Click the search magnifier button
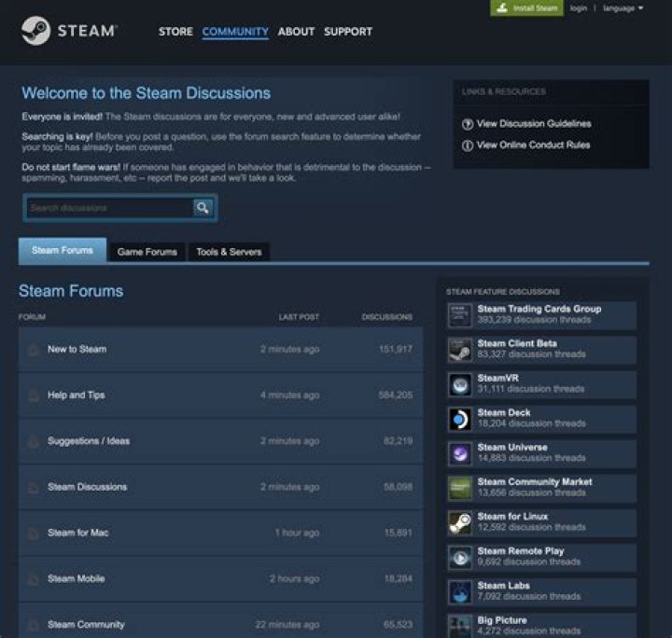 pyautogui.click(x=203, y=208)
